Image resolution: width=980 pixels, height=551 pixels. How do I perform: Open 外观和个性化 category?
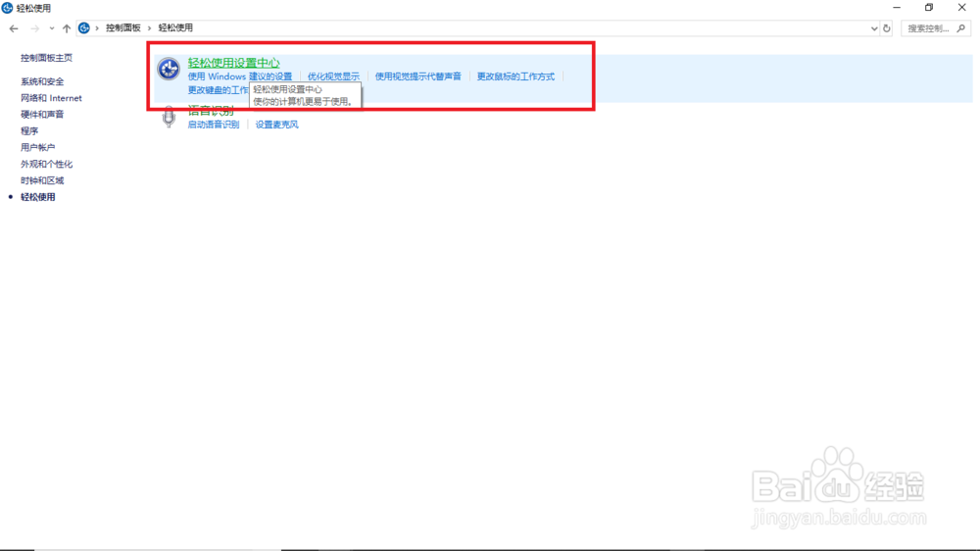click(x=46, y=164)
